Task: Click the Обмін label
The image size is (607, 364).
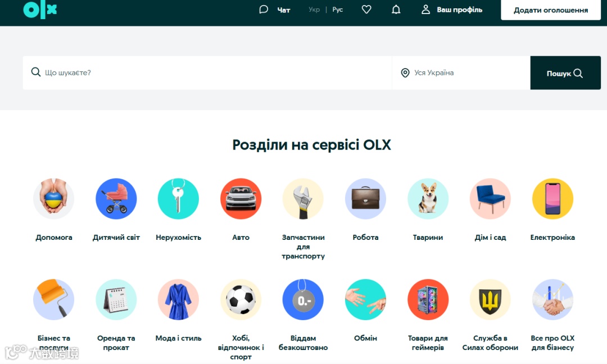Action: 365,338
